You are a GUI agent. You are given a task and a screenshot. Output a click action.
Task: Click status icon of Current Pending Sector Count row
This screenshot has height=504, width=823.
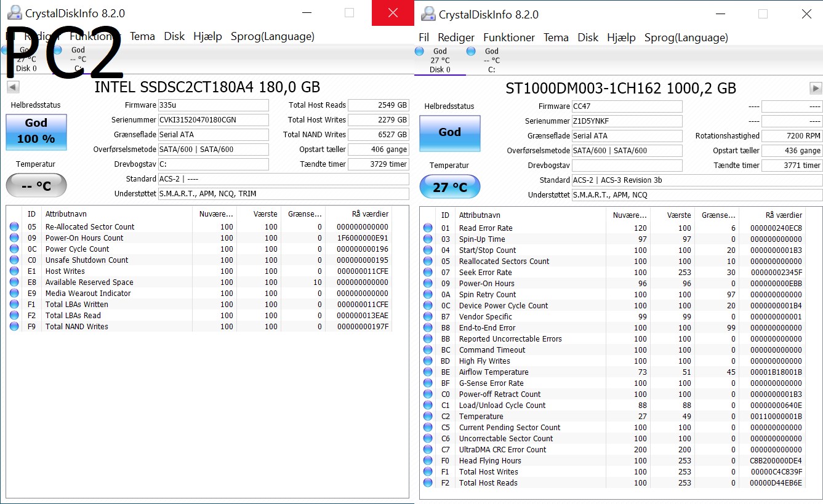pos(428,428)
